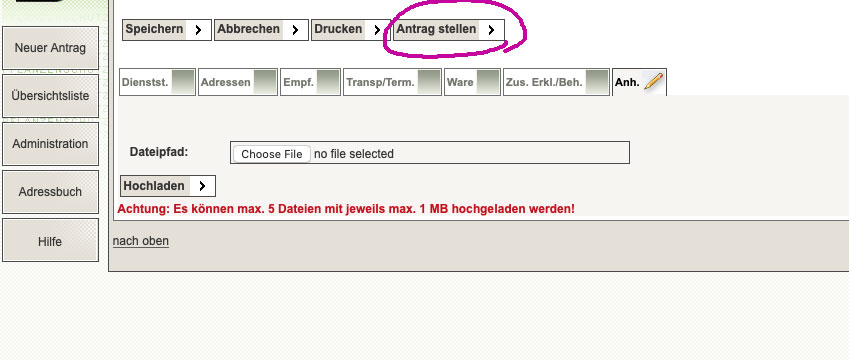The width and height of the screenshot is (849, 360).
Task: Go to the Zus. Erkl./Beh. tab
Action: 556,82
